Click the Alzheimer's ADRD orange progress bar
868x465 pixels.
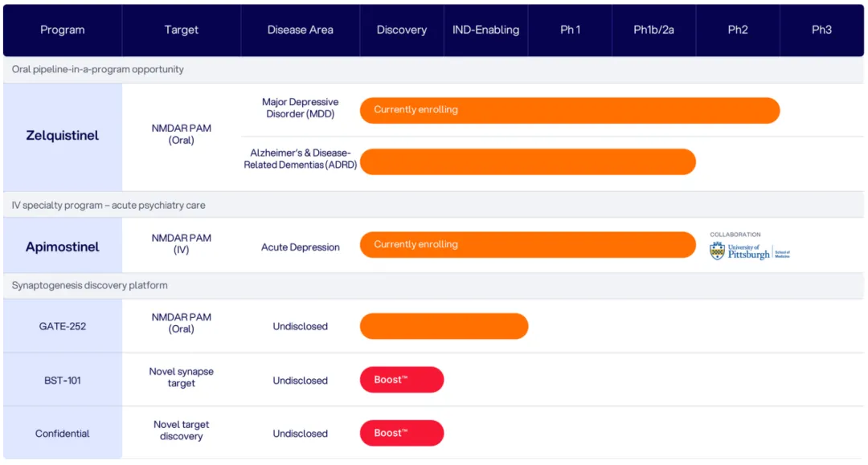coord(527,161)
